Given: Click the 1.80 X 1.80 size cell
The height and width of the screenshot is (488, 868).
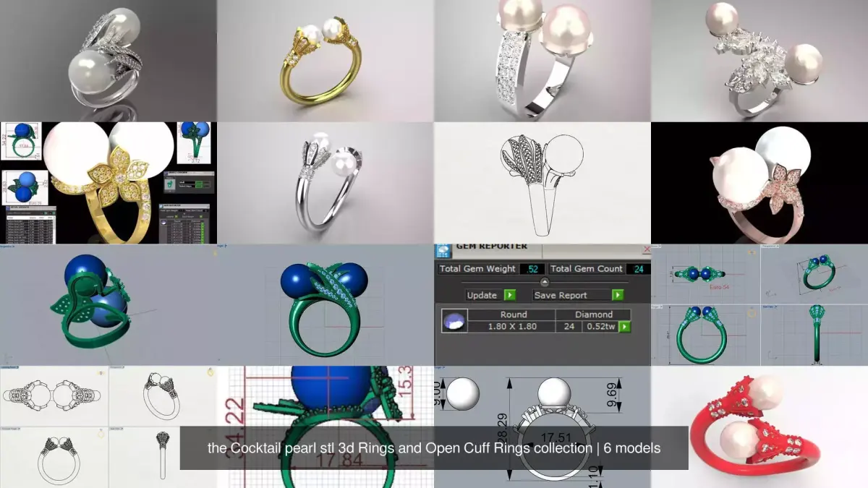Looking at the screenshot, I should pos(513,327).
